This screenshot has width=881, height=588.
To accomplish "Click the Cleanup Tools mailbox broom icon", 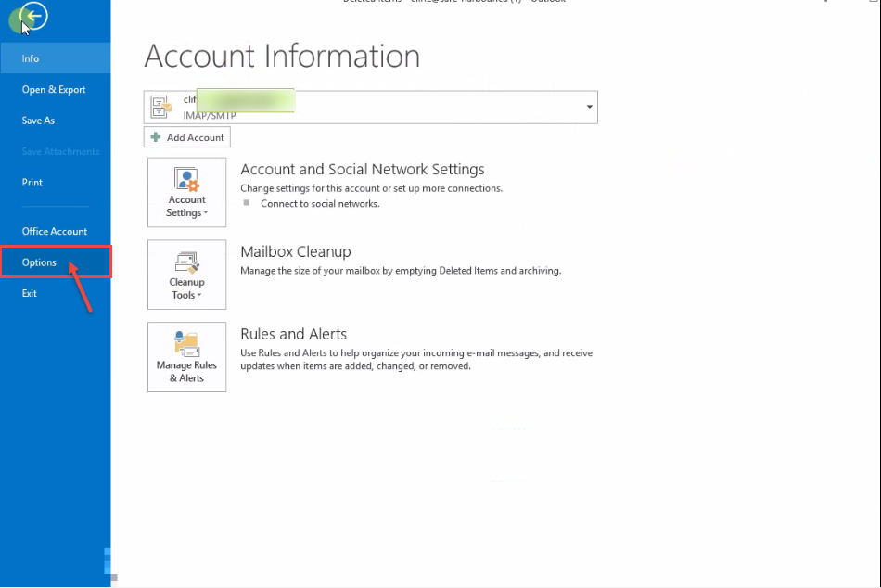I will (x=186, y=262).
